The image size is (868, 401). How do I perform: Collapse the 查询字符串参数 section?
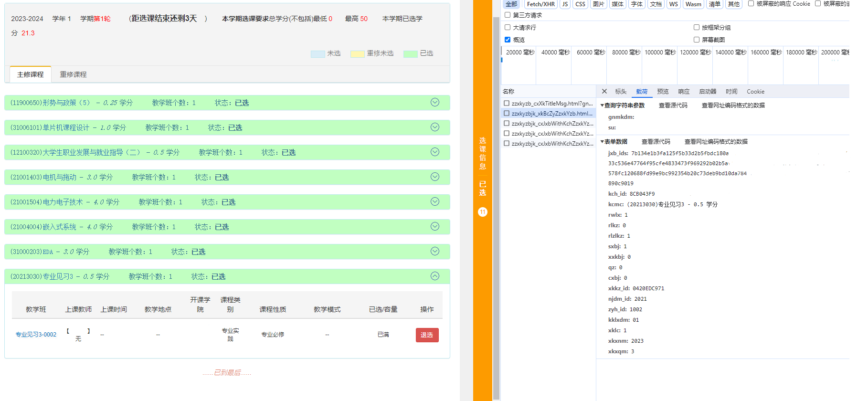[602, 106]
